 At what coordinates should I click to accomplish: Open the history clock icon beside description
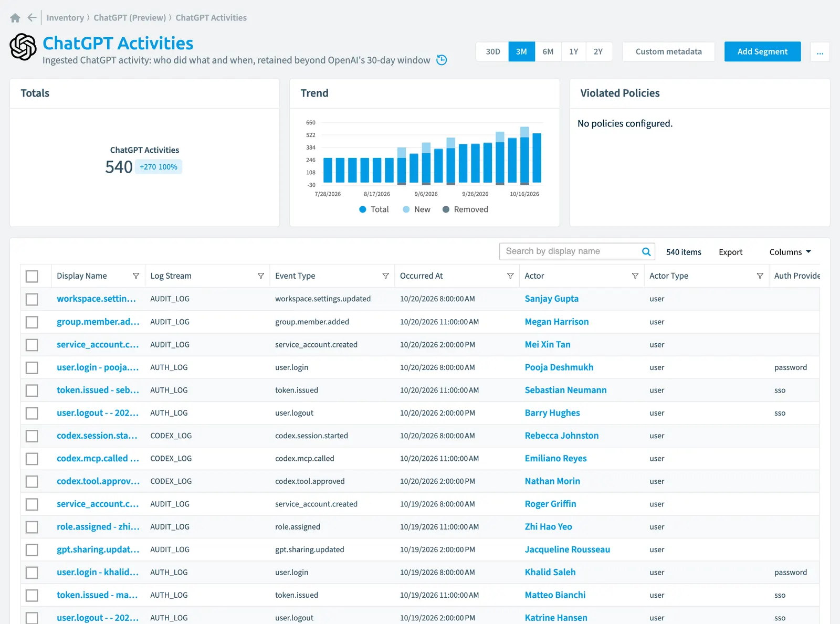442,60
